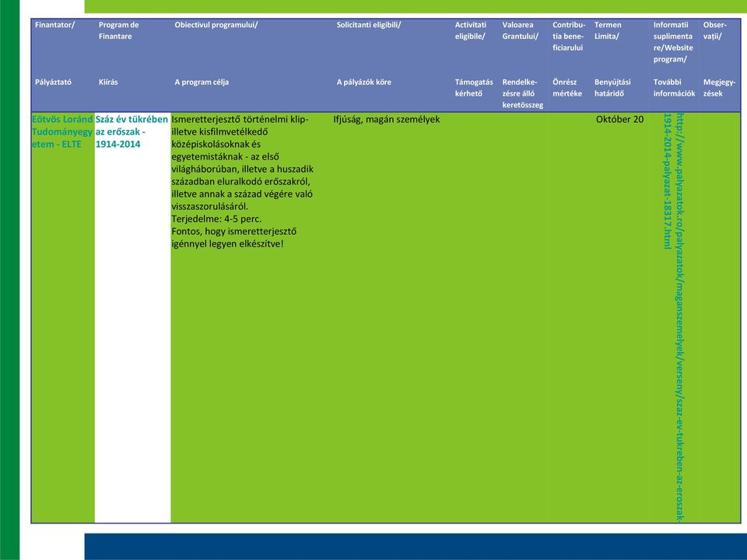Select 'Rendelkezésre álló keretösszeg' label
Screen dimensions: 747x560
pyautogui.click(x=523, y=93)
